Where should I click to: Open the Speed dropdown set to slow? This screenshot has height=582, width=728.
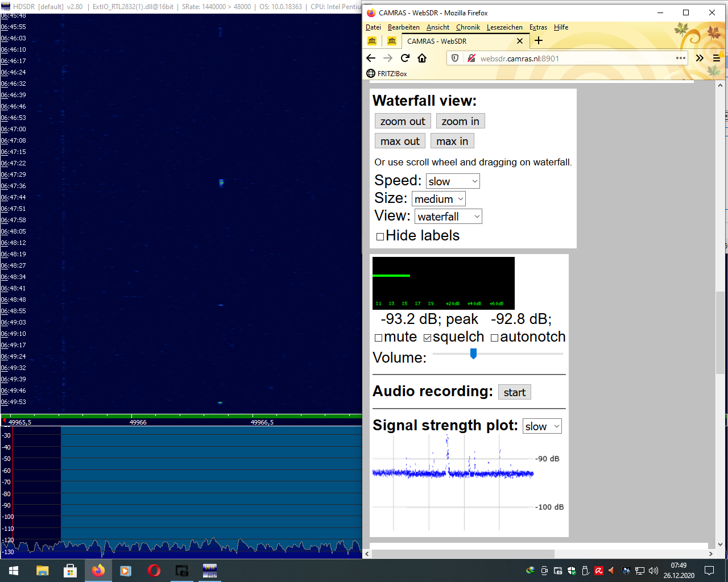[453, 181]
